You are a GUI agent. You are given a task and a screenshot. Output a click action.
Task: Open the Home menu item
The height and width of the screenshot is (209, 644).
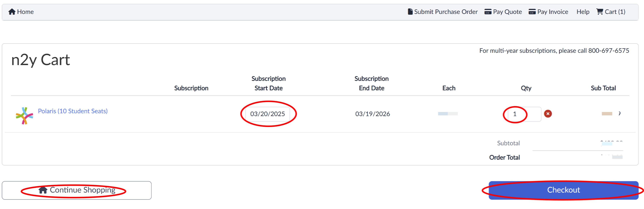click(21, 12)
